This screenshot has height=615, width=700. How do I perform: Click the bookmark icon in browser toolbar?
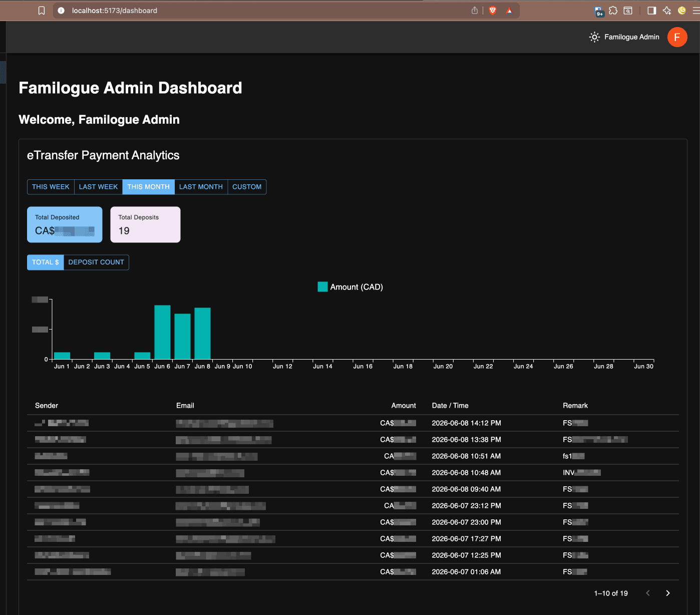(42, 11)
